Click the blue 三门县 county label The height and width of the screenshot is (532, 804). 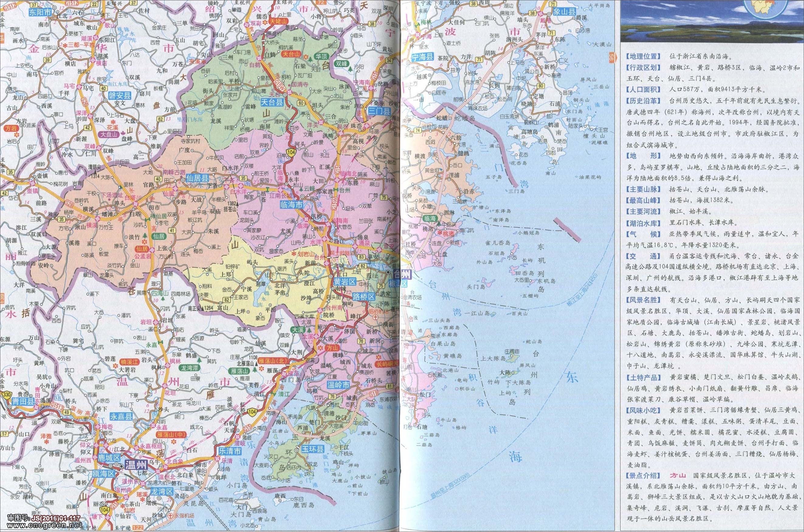[x=379, y=111]
